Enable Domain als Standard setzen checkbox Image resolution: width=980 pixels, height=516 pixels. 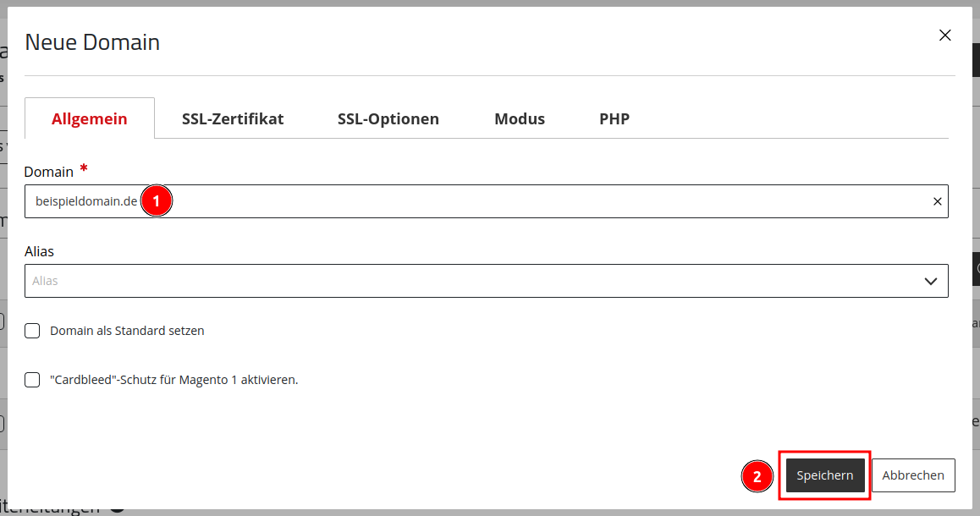[32, 331]
